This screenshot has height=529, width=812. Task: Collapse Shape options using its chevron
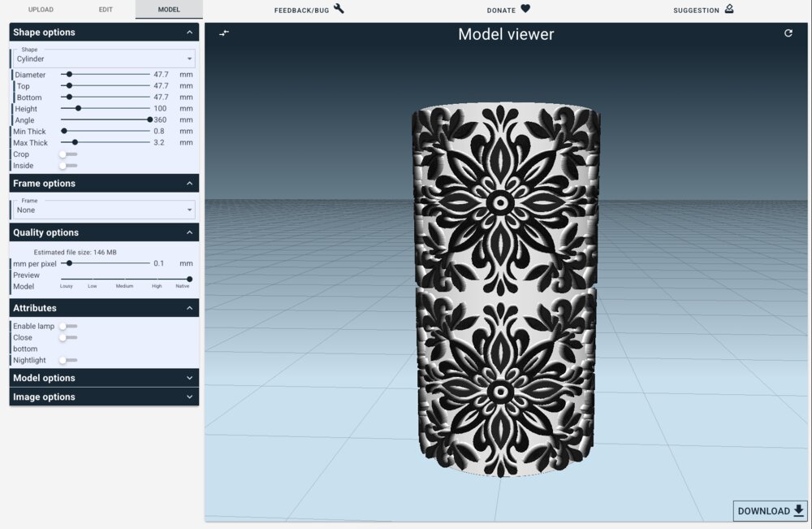tap(189, 33)
